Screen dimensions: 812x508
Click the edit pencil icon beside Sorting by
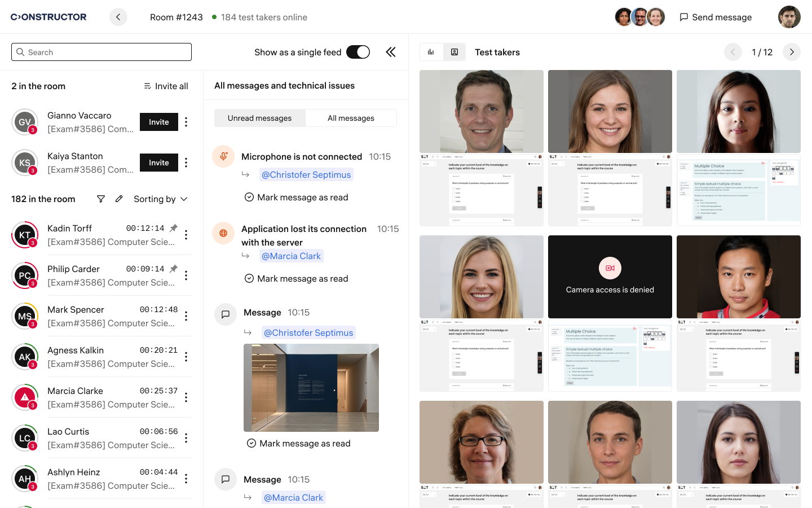pyautogui.click(x=119, y=199)
